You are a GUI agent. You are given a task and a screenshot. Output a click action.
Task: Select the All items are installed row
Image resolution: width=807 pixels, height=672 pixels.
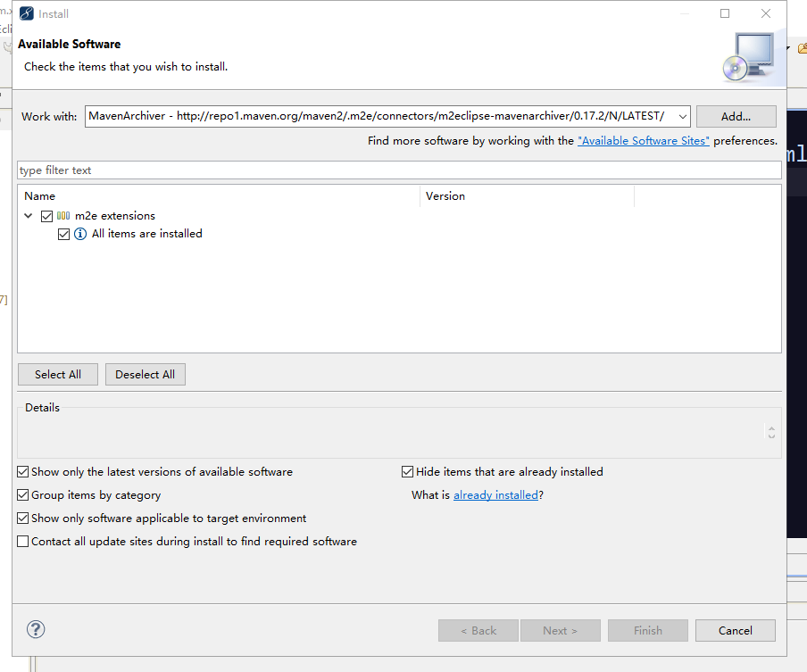pos(146,234)
